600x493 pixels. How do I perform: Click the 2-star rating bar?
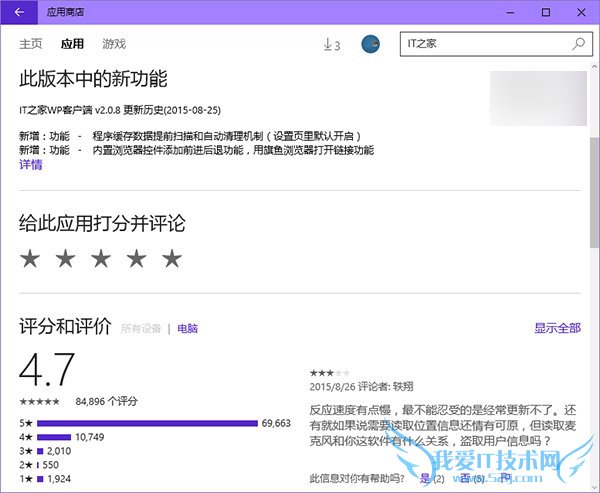point(38,465)
